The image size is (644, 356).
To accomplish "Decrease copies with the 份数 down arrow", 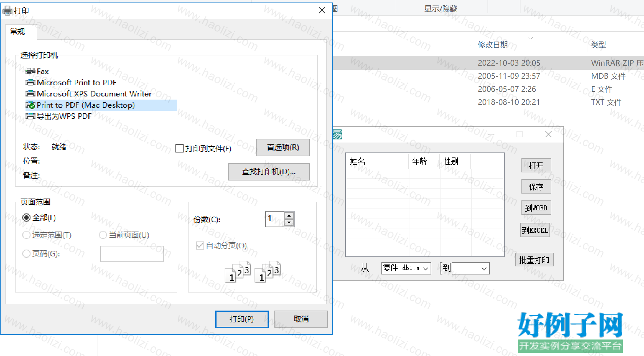I will tap(289, 222).
